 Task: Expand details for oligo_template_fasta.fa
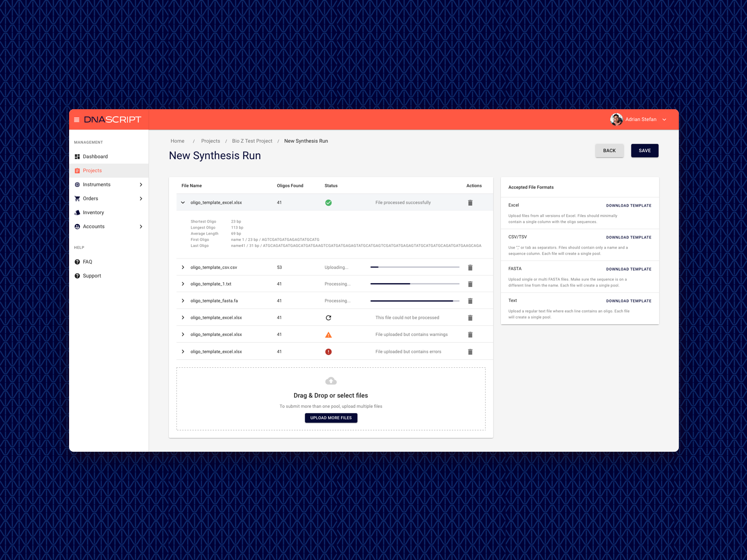183,301
